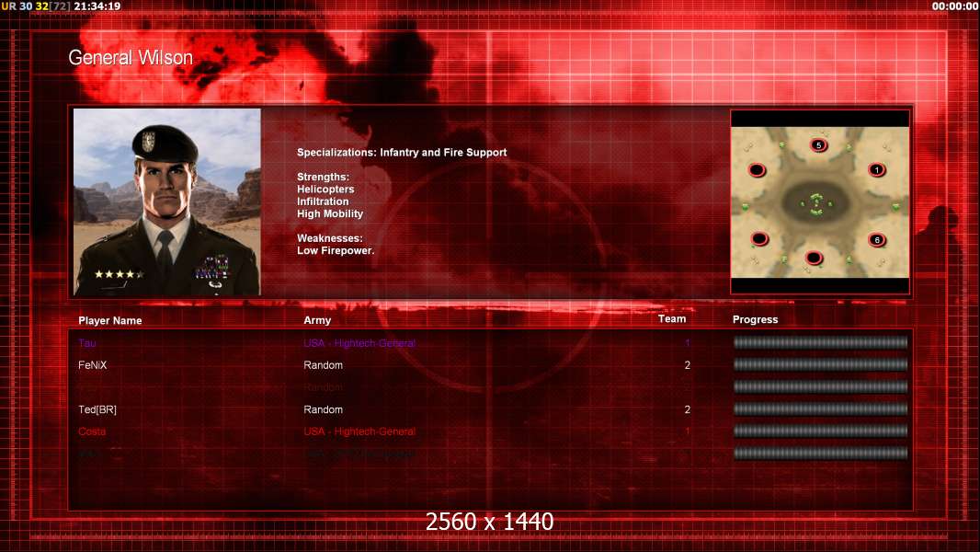
Task: Select player name "Tau"
Action: [x=86, y=342]
